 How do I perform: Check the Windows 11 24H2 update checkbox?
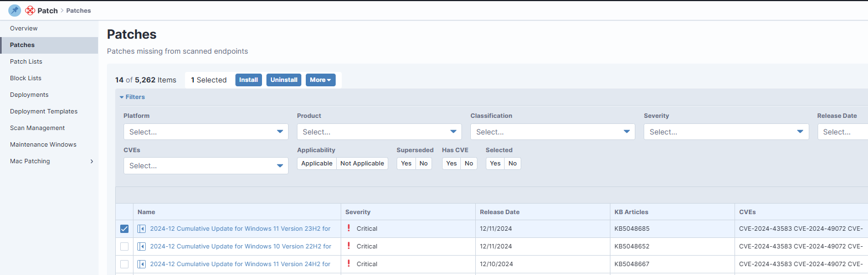coord(124,264)
